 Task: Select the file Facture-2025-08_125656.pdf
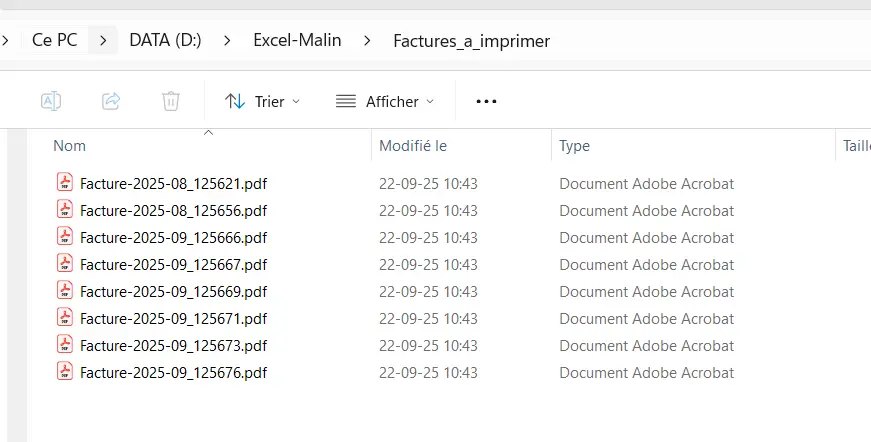[x=173, y=211]
